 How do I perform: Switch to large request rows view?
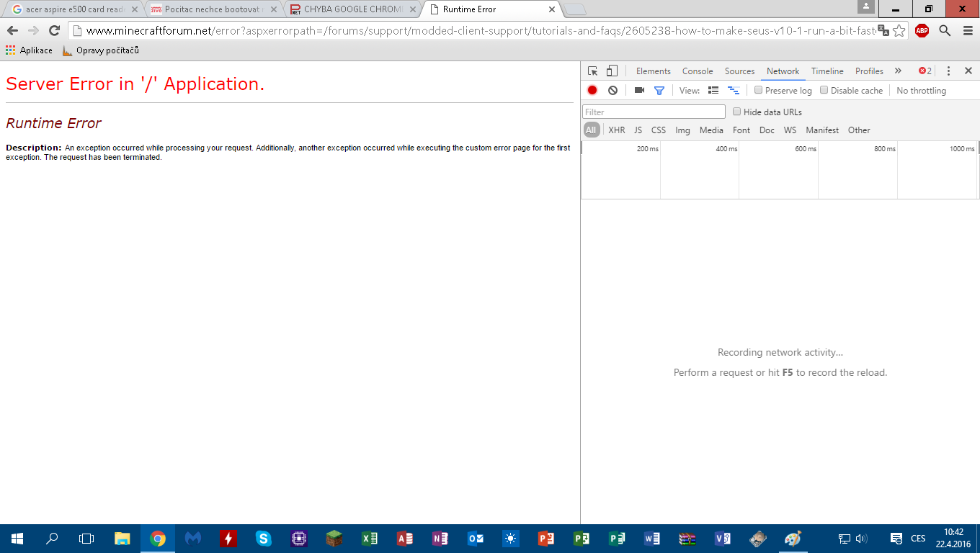[713, 90]
